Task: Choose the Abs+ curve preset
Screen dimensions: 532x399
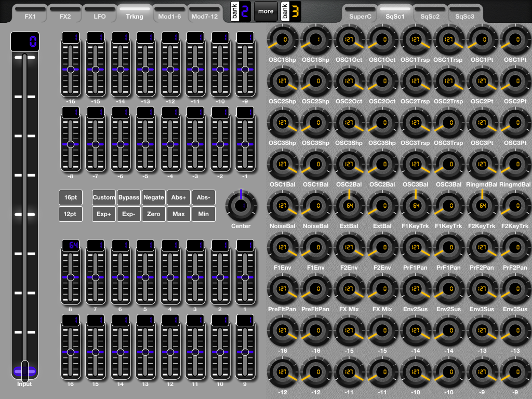Action: coord(179,197)
